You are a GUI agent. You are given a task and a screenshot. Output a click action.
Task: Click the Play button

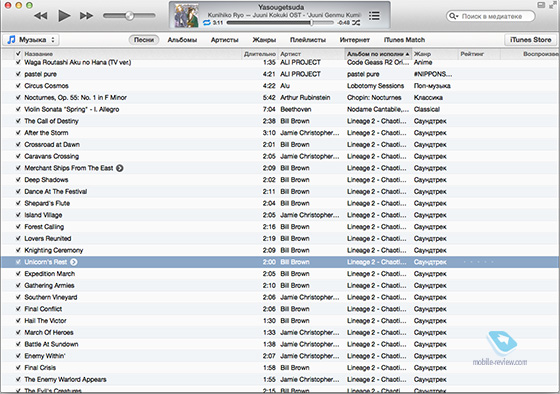click(x=64, y=16)
